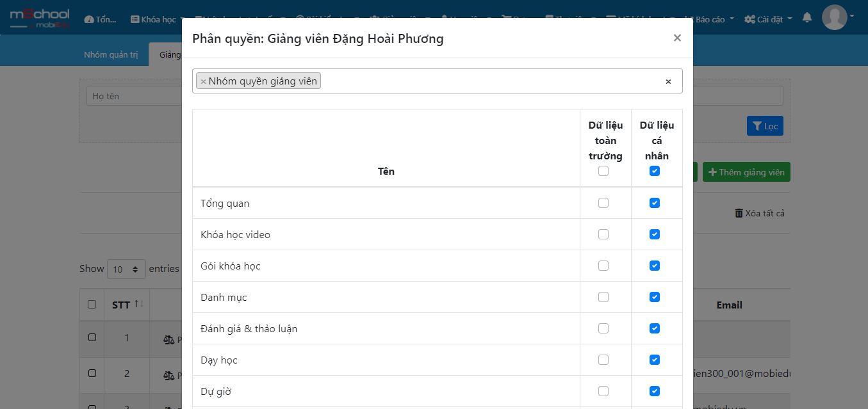Screen dimensions: 868x409
Task: Remove the Nhóm quyền giảng viên tag
Action: tap(203, 81)
